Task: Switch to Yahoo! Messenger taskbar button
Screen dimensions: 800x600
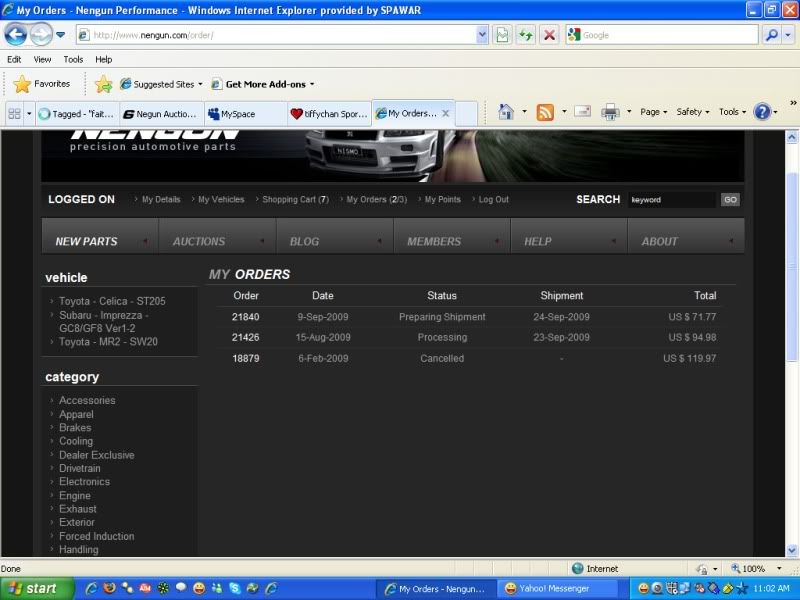Action: click(x=556, y=589)
